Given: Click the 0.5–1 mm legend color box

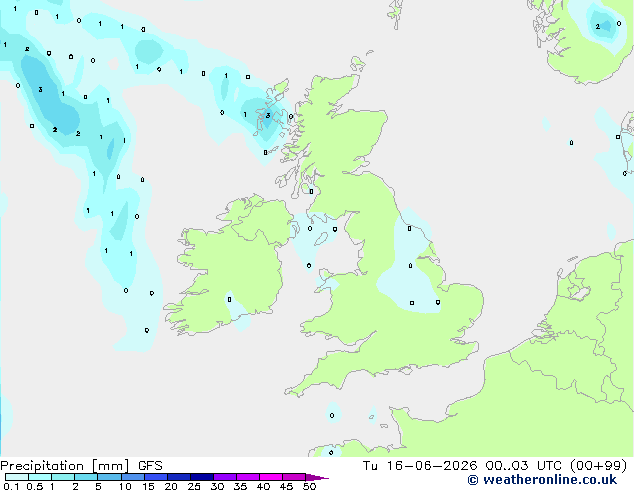Looking at the screenshot, I should (40, 477).
